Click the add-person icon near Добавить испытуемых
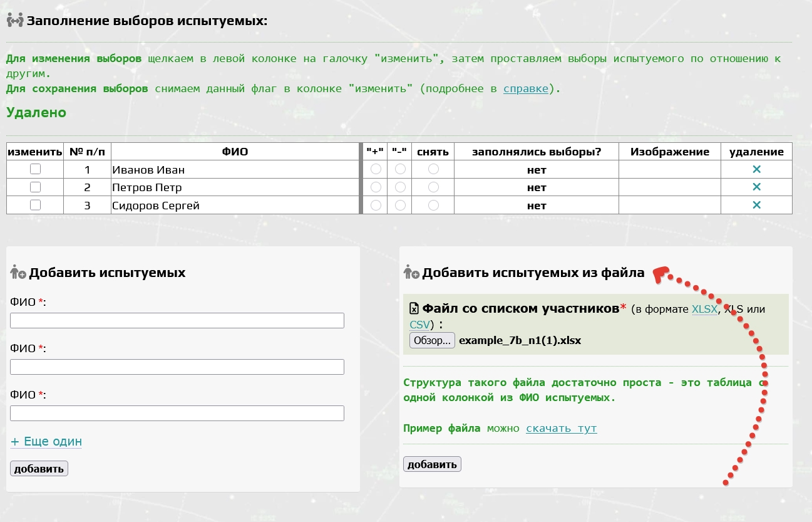This screenshot has width=812, height=522. [x=18, y=272]
